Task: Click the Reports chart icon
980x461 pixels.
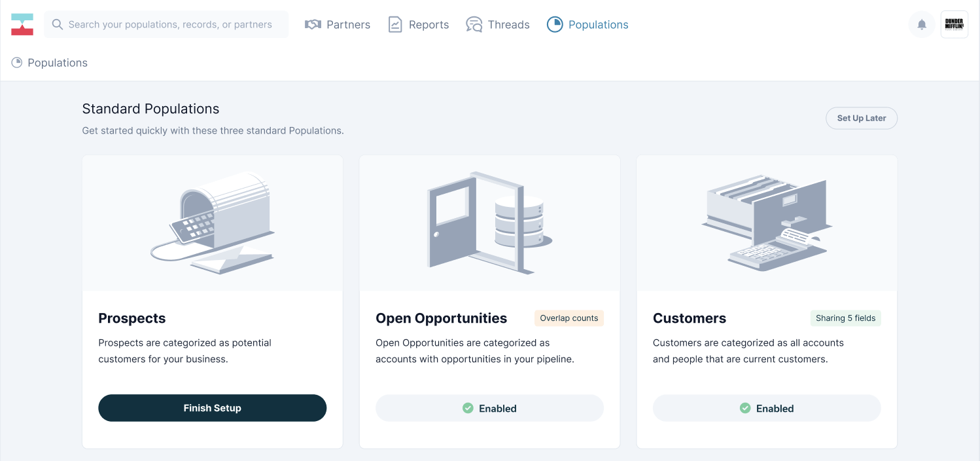Action: (x=395, y=25)
